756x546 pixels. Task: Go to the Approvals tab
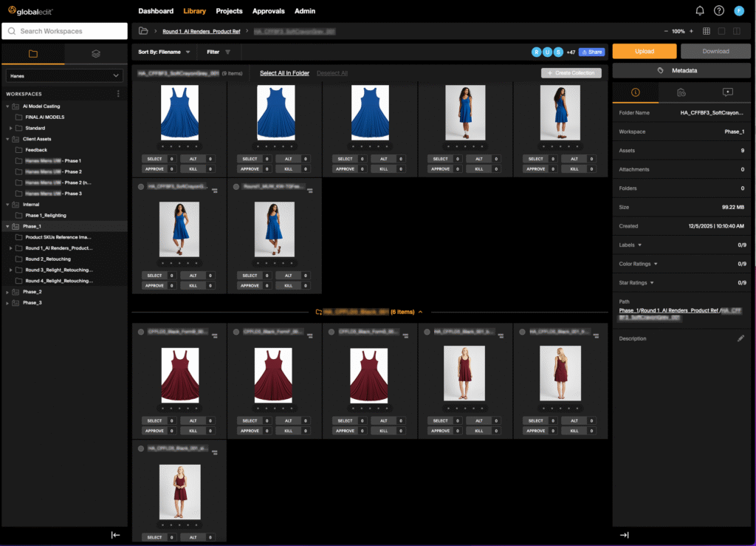[268, 11]
